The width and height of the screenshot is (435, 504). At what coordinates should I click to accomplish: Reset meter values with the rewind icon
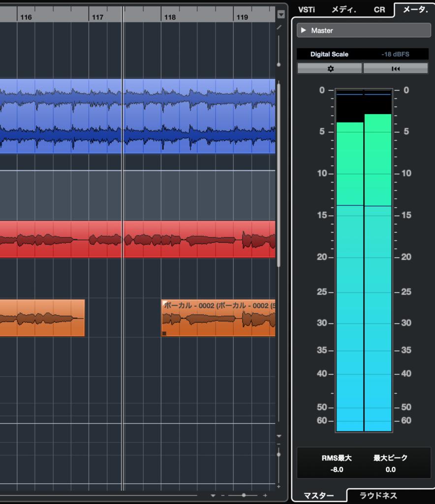click(396, 69)
